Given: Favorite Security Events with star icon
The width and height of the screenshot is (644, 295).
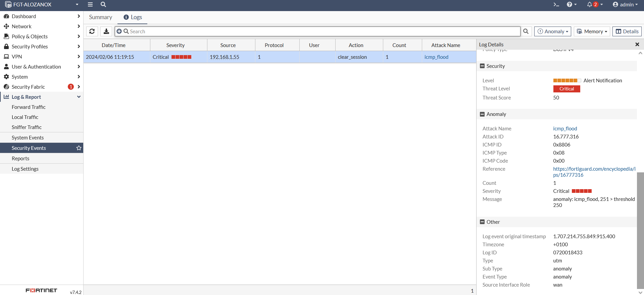Looking at the screenshot, I should (x=79, y=148).
